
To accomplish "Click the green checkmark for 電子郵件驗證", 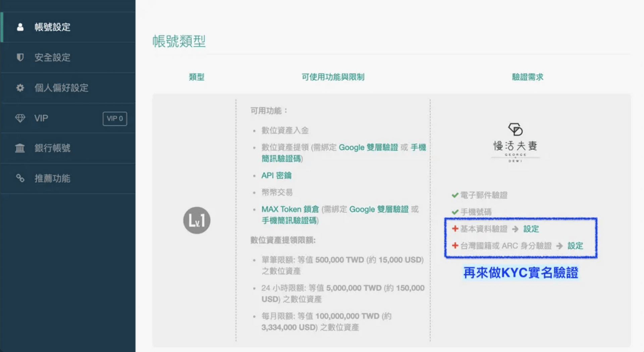I will [455, 195].
